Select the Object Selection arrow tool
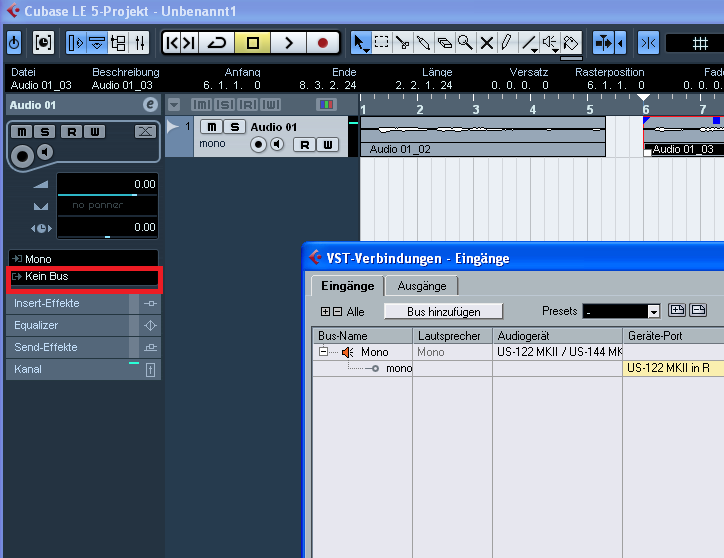The width and height of the screenshot is (724, 558). tap(360, 43)
